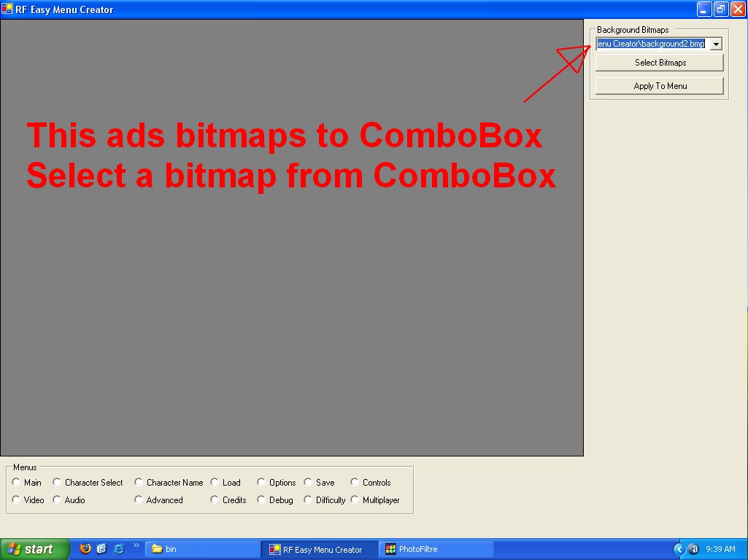Click the Start button
Screen dimensions: 748x560
click(x=34, y=549)
